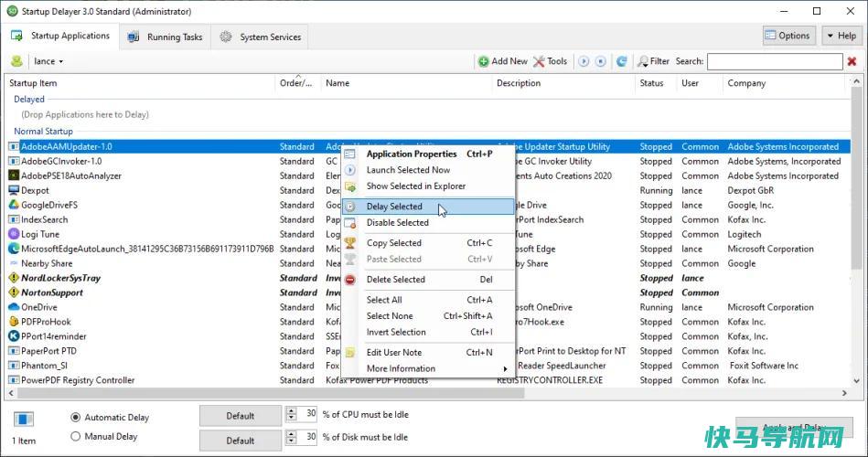Select the Logi Tune item icon
This screenshot has width=868, height=457.
pyautogui.click(x=14, y=234)
